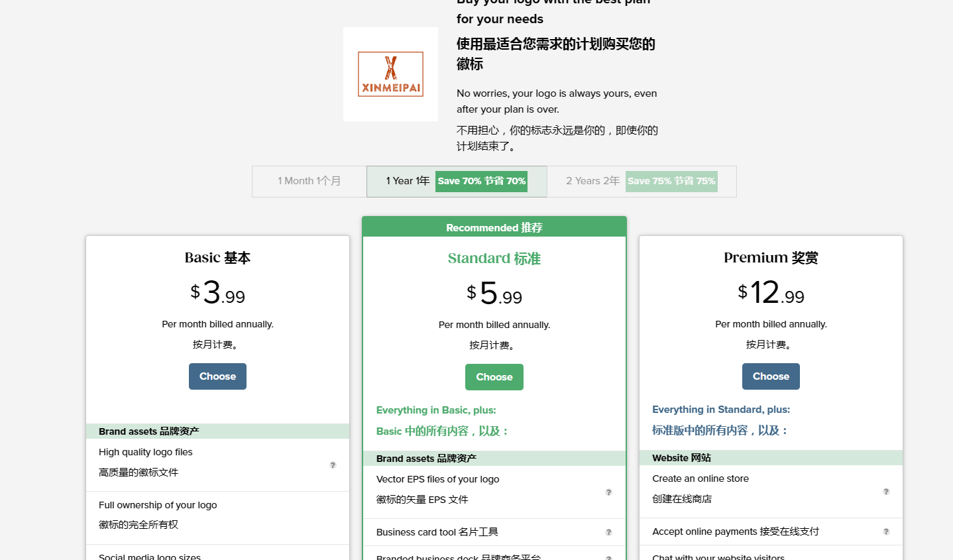The width and height of the screenshot is (953, 560).
Task: Click Choose for the Premium plan
Action: click(771, 376)
